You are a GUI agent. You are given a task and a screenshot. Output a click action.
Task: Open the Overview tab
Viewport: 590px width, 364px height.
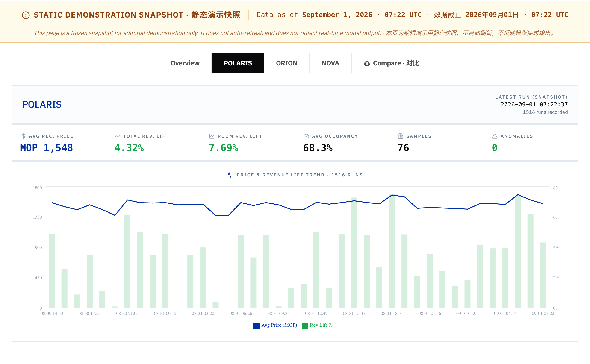(185, 63)
